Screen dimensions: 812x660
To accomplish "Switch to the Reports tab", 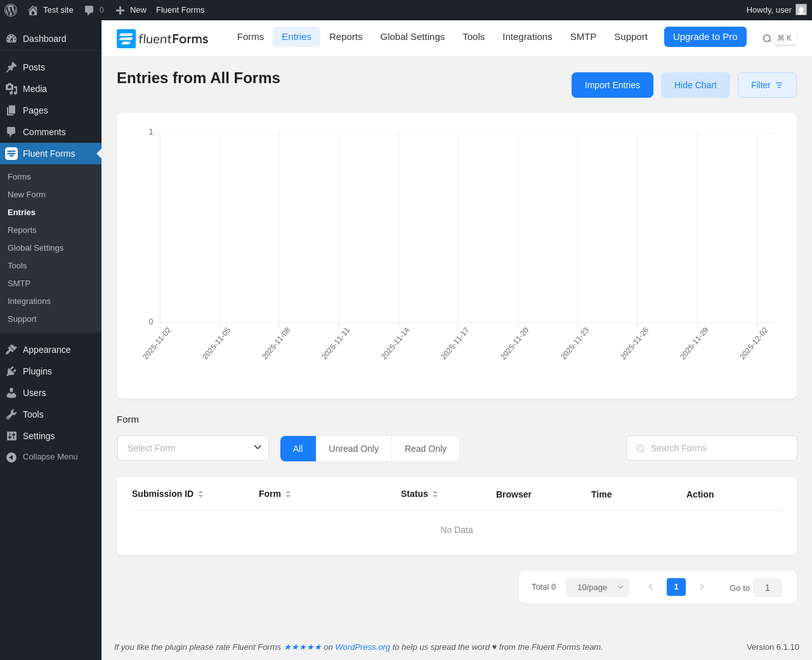I will (x=346, y=37).
